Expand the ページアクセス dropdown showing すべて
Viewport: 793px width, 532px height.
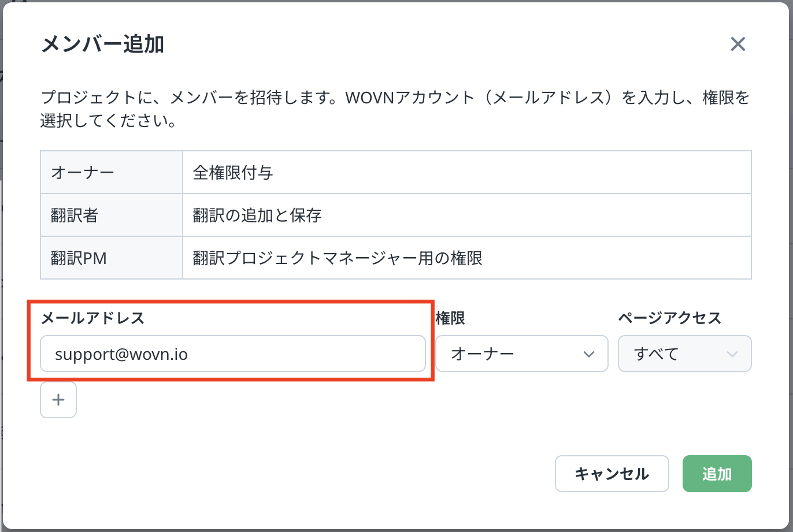684,354
